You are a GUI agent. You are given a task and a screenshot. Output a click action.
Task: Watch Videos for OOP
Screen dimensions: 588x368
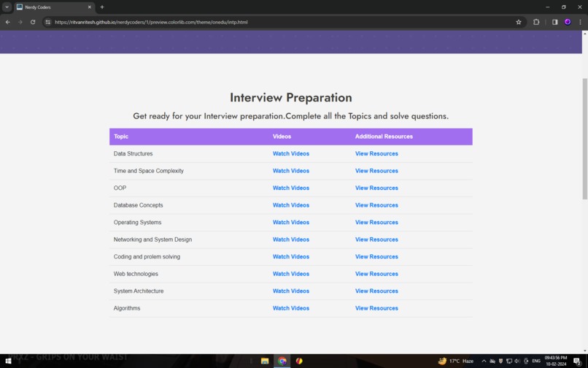291,188
